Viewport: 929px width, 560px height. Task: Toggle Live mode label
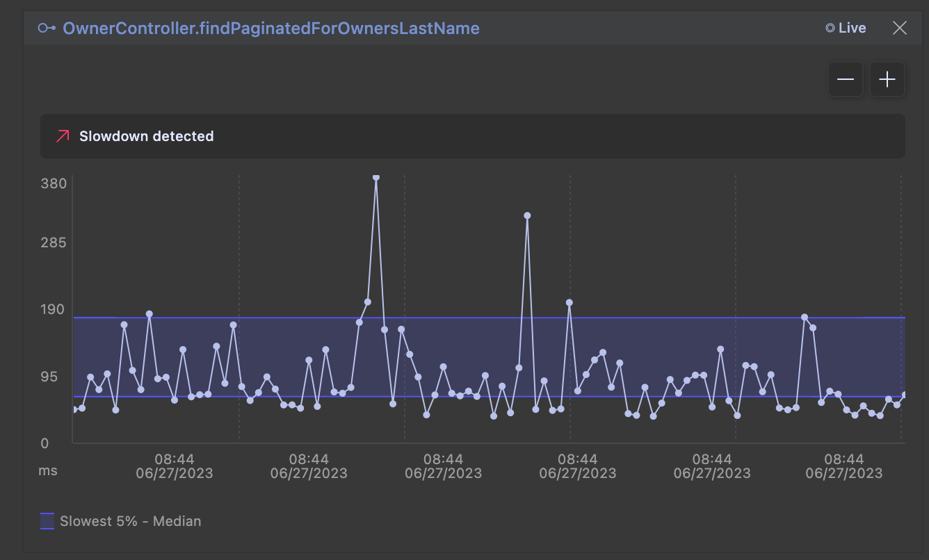coord(853,28)
